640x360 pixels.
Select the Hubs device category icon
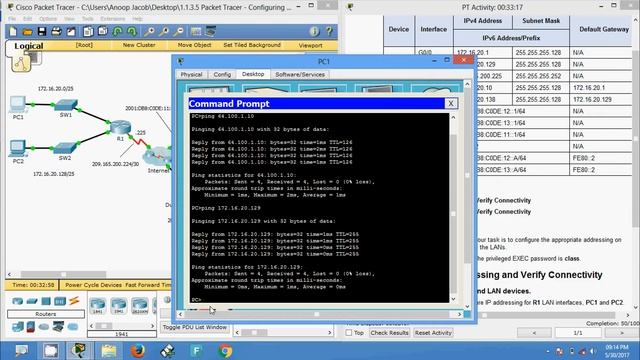pos(46,302)
